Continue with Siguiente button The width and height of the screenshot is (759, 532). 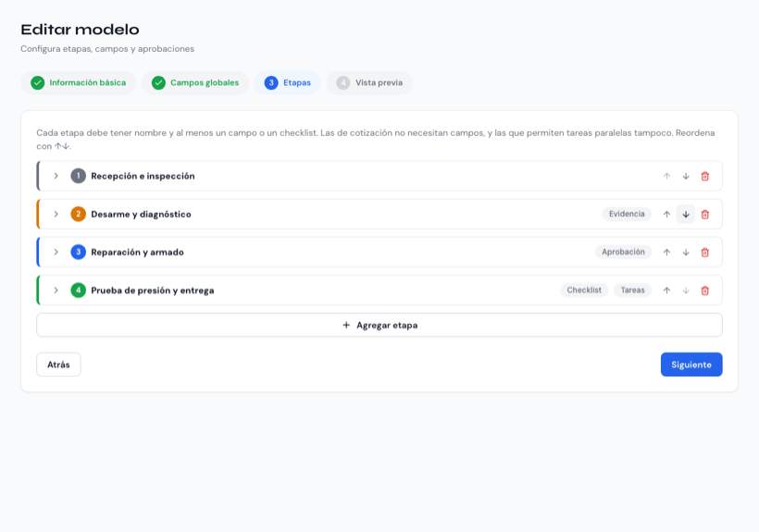691,365
